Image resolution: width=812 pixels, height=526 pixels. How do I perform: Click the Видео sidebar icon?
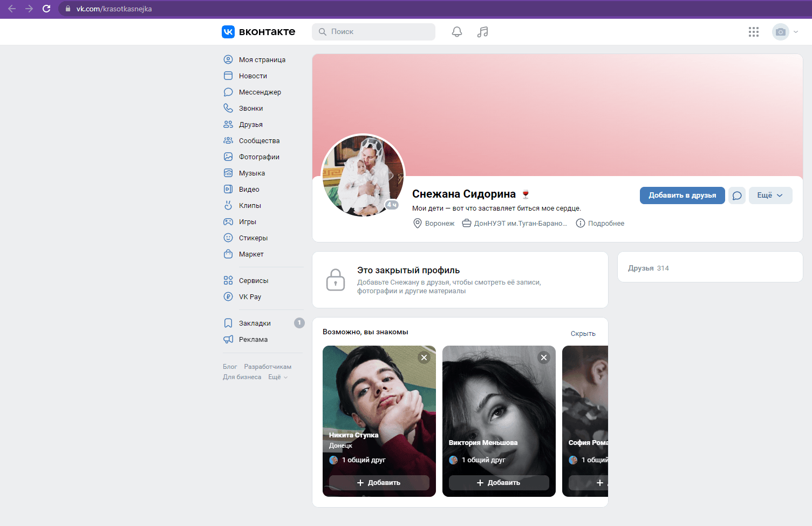[228, 189]
